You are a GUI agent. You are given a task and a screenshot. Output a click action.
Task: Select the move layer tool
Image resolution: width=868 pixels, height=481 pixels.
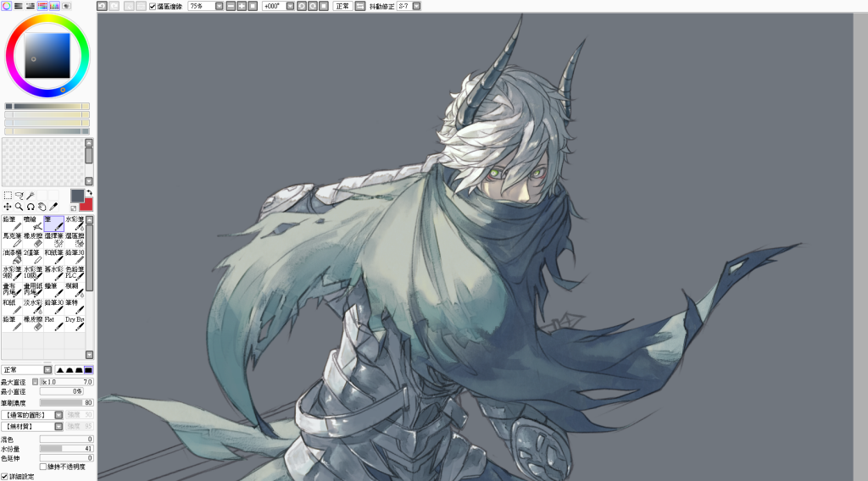[x=8, y=207]
